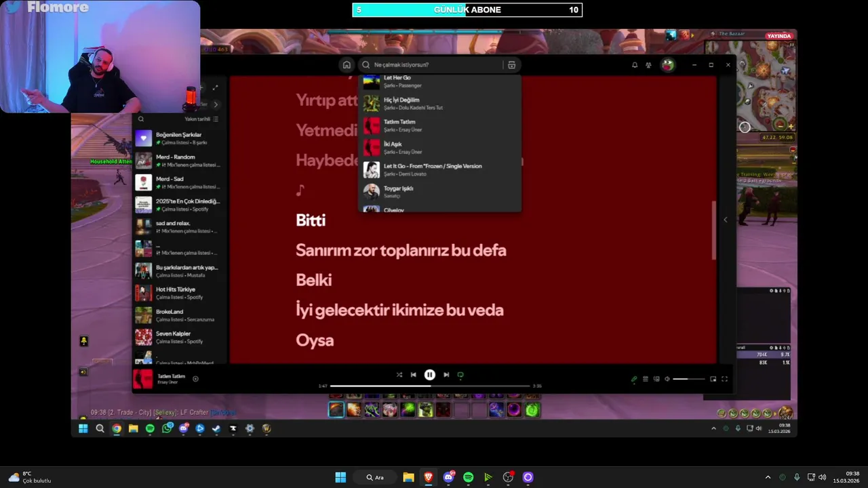This screenshot has width=868, height=488.
Task: Show hidden system tray icons
Action: 768,477
